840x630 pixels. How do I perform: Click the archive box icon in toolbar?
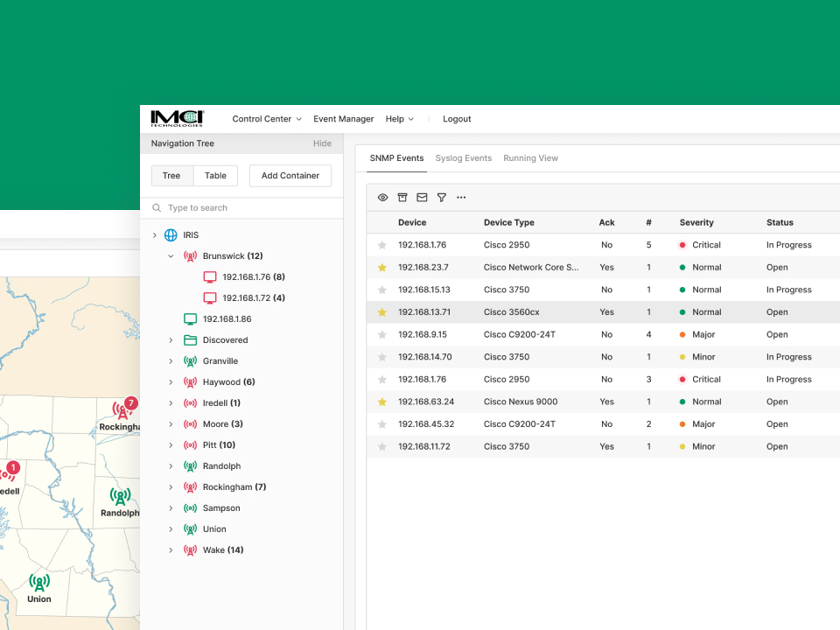click(402, 198)
